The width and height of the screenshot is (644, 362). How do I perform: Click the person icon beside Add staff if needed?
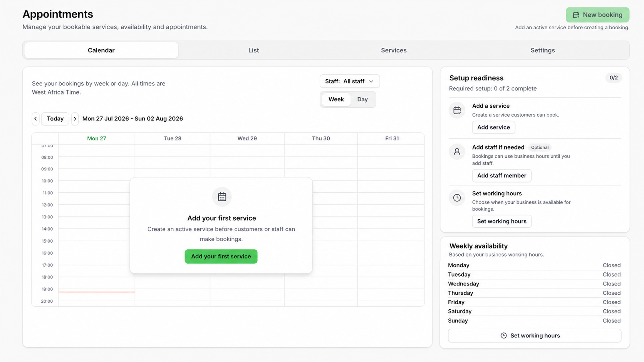tap(457, 152)
